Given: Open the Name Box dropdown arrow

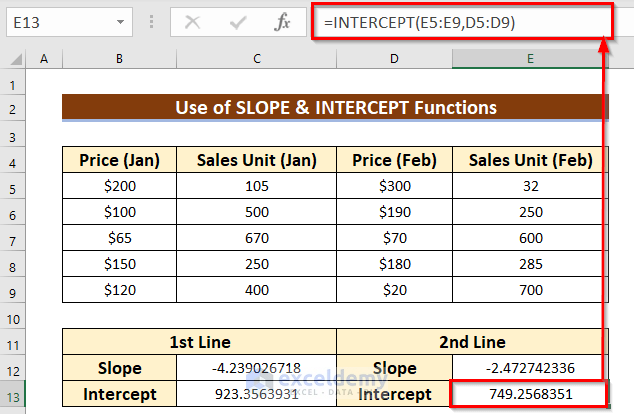Looking at the screenshot, I should tap(121, 21).
